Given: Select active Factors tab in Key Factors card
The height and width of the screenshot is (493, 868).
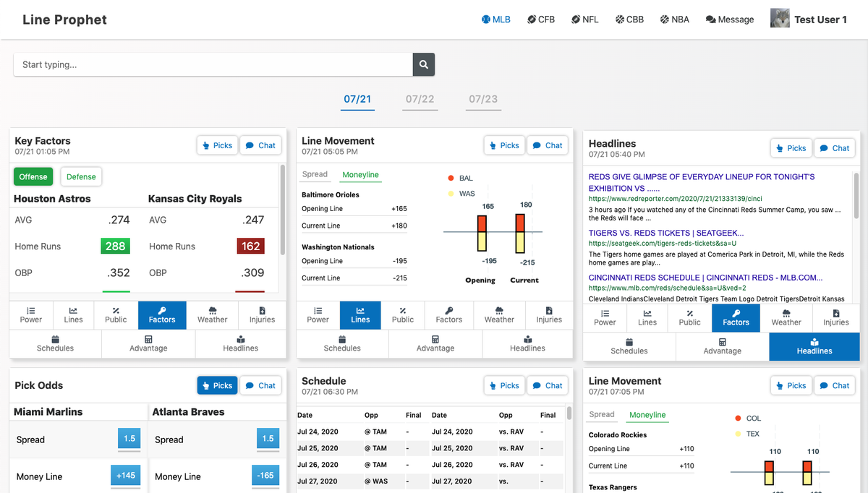Looking at the screenshot, I should coord(162,315).
